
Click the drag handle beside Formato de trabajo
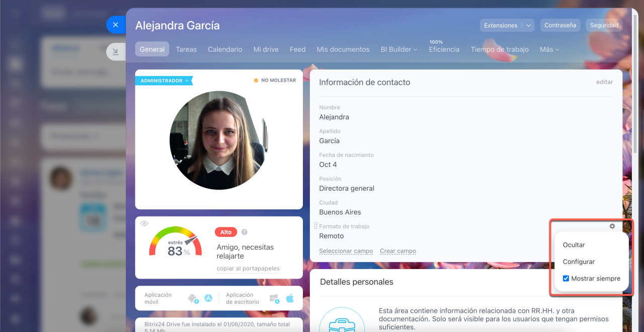[315, 226]
